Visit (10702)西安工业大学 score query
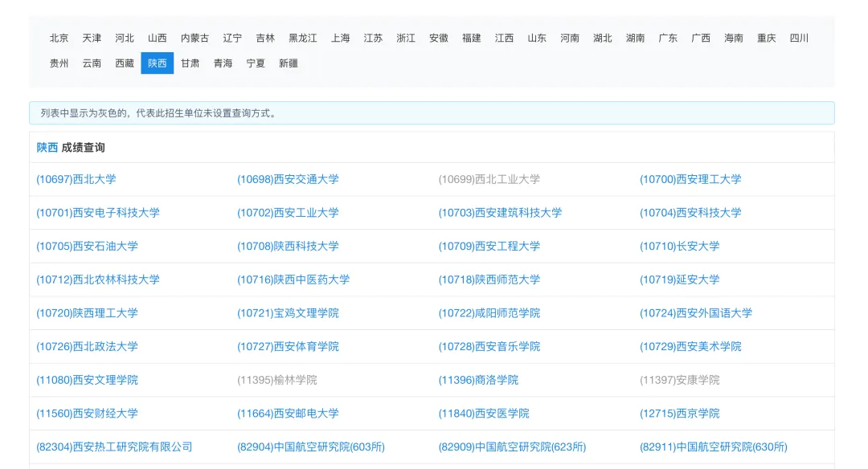This screenshot has width=868, height=469. (x=288, y=213)
